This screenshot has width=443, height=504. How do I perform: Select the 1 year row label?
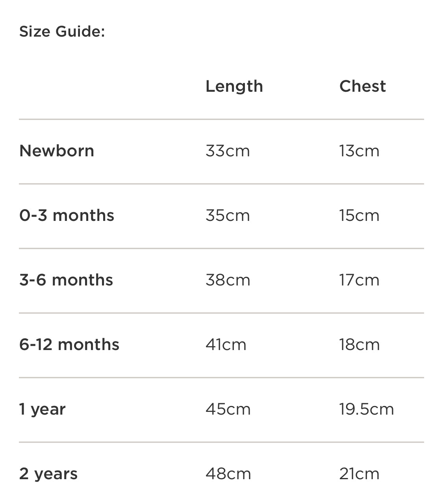pyautogui.click(x=43, y=409)
